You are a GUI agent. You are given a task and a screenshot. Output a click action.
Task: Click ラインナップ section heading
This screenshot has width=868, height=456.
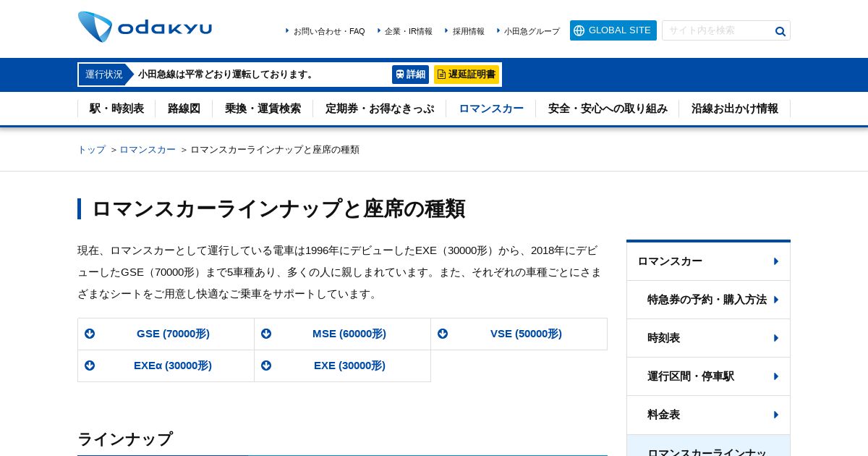tap(125, 439)
